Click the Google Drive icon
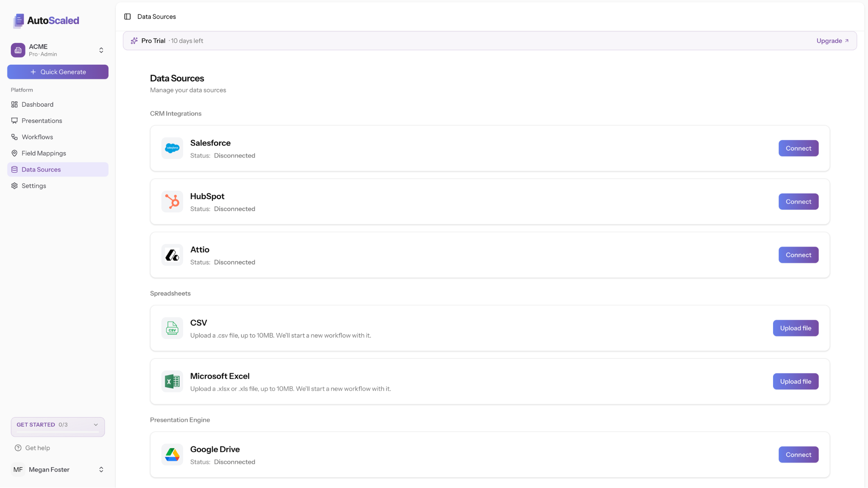The image size is (868, 488). (x=172, y=454)
